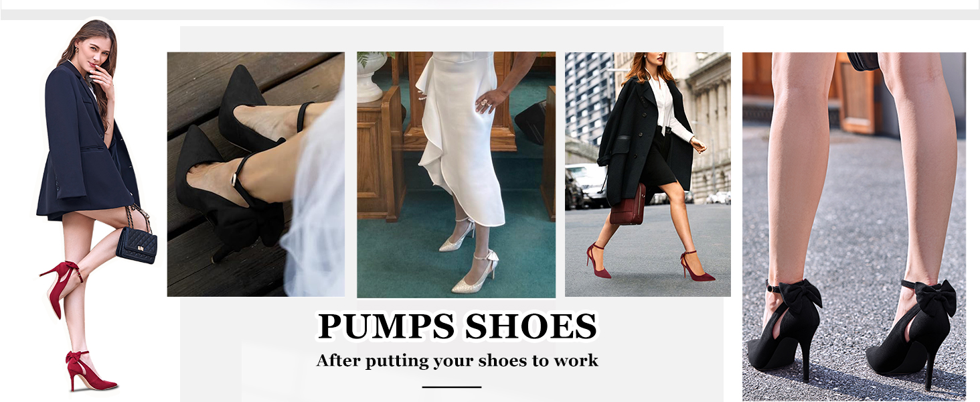Click the glitter silver heels under white dress
The height and width of the screenshot is (402, 980).
469,258
